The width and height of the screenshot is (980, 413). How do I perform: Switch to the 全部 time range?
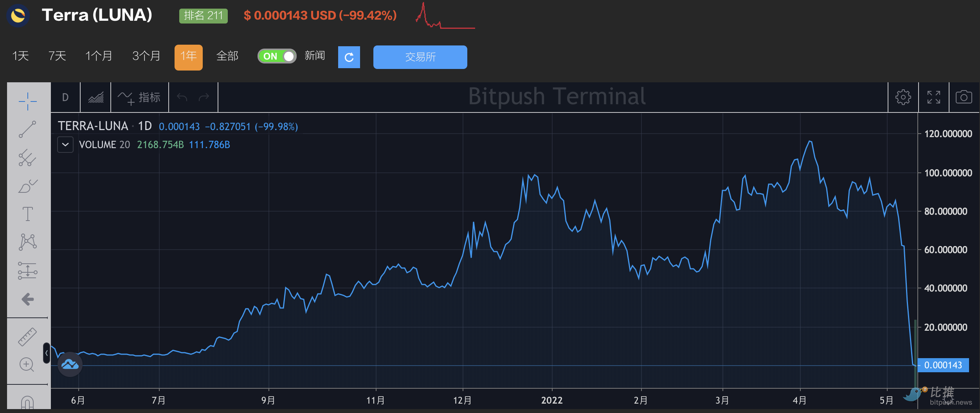pyautogui.click(x=227, y=56)
